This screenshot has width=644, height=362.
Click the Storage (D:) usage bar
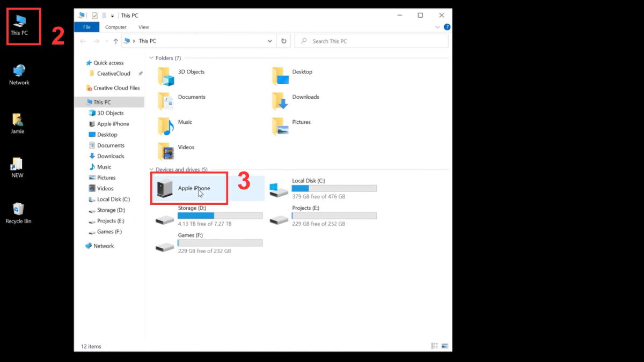click(x=220, y=216)
